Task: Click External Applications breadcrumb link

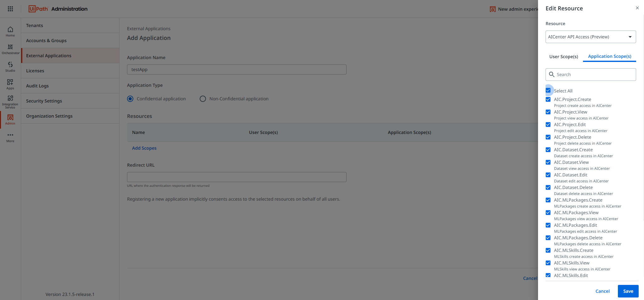Action: [149, 29]
